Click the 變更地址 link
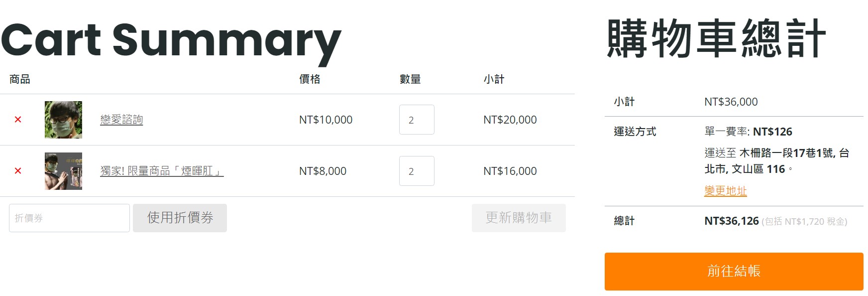Viewport: 868px width, 296px height. [x=725, y=191]
